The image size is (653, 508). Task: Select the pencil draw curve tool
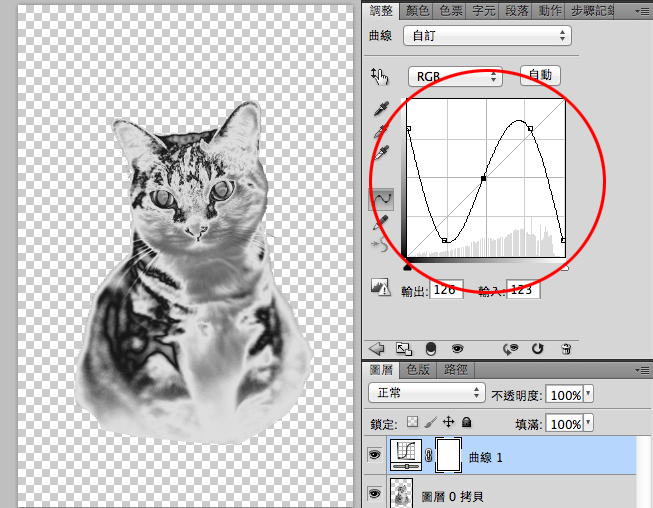(381, 222)
